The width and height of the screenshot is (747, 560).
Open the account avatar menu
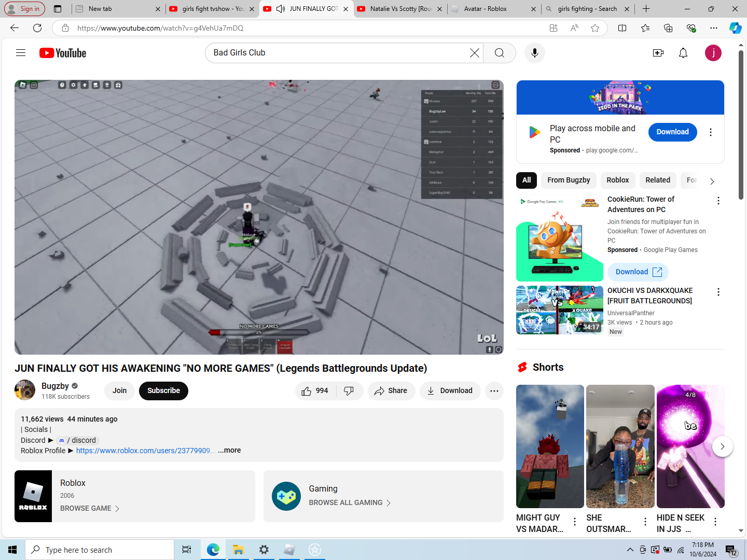[x=713, y=53]
